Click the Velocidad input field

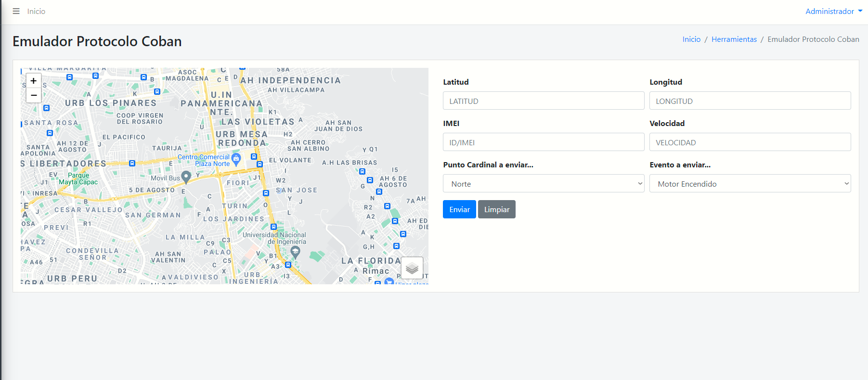coord(750,142)
